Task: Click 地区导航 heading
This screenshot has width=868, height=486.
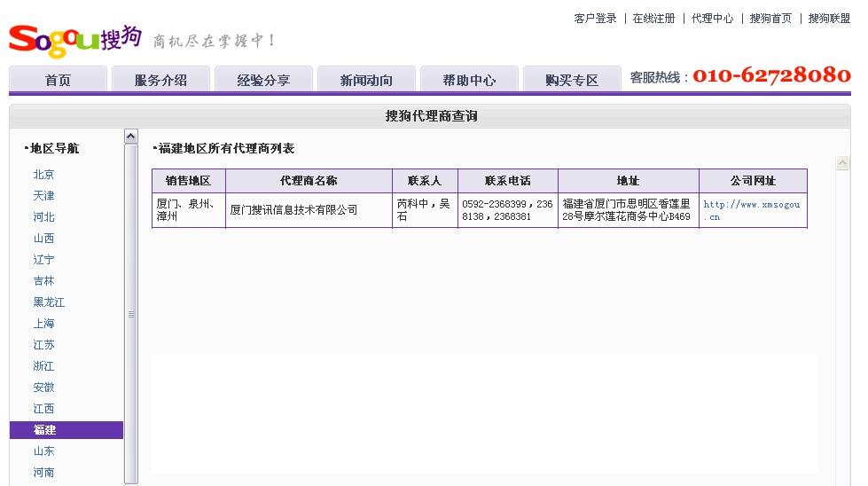Action: click(52, 148)
